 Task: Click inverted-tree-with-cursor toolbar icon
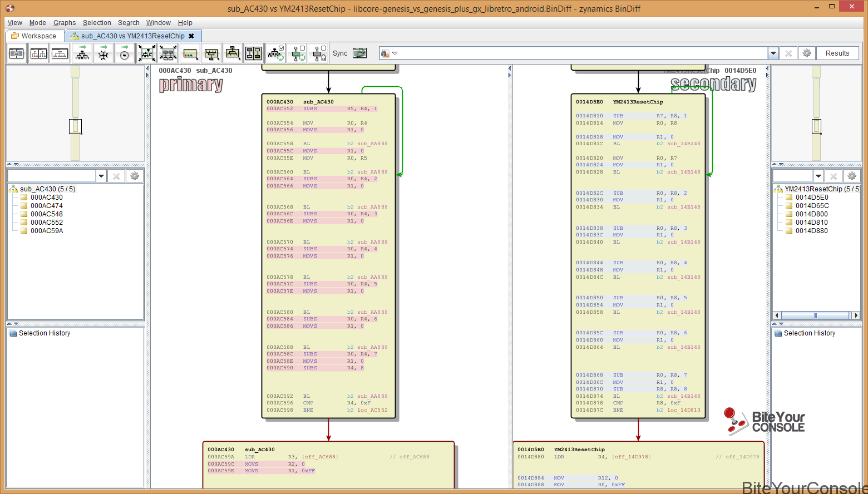pyautogui.click(x=211, y=53)
